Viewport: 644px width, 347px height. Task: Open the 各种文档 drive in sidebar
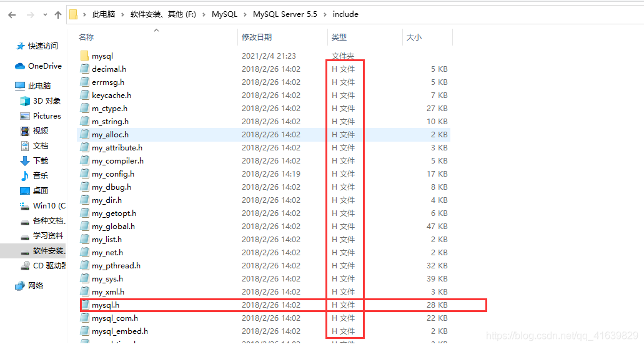pyautogui.click(x=42, y=221)
